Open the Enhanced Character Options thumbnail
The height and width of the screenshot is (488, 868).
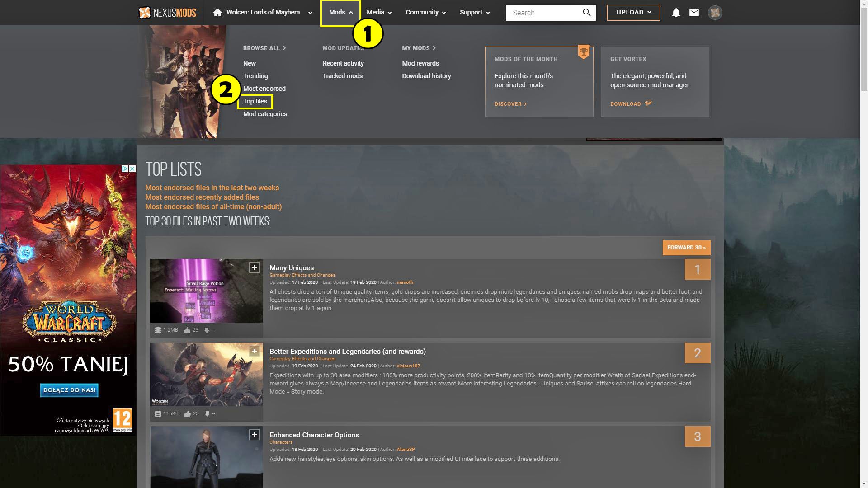click(207, 457)
